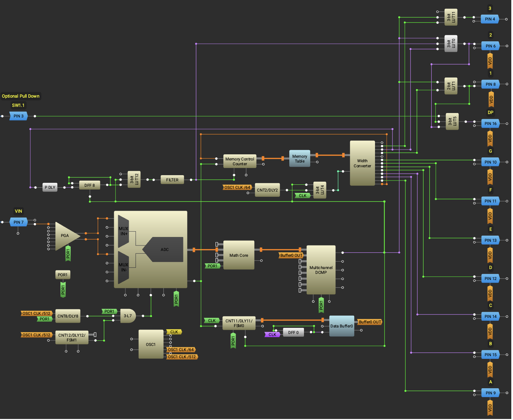
Task: Click the CNT2/DLY2 counter block
Action: [267, 190]
